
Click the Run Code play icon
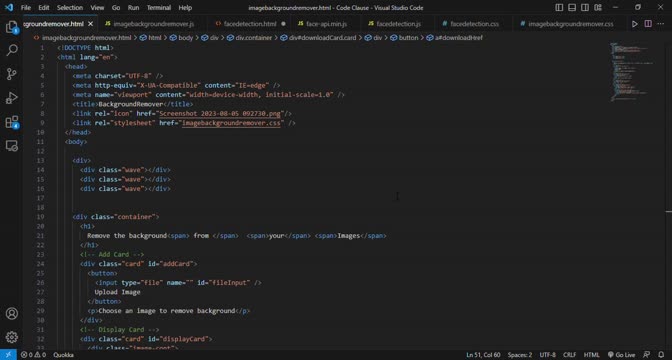coord(635,24)
